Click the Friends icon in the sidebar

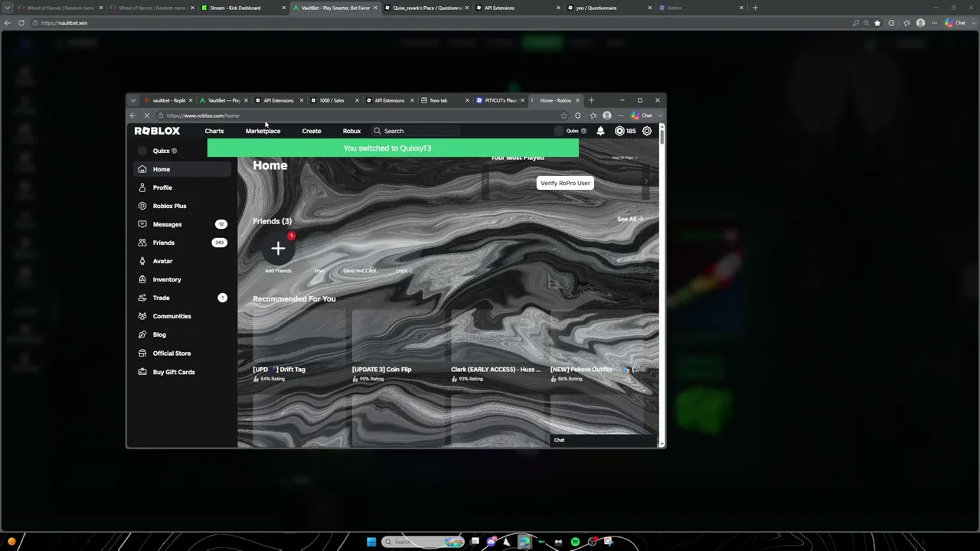(x=142, y=243)
